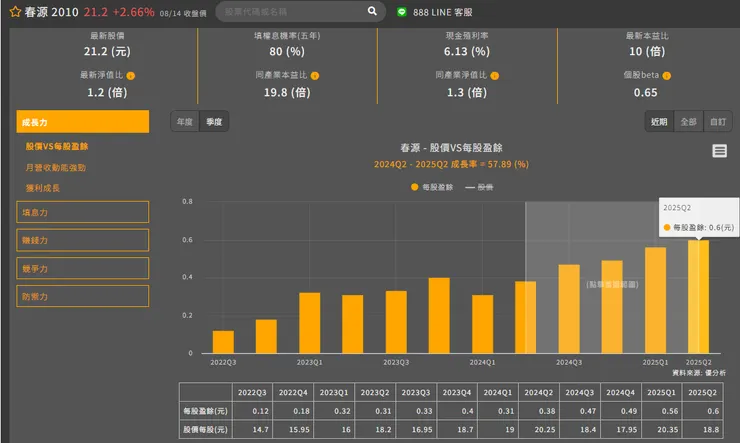Expand the 競爭力 section
The image size is (740, 443).
83,268
